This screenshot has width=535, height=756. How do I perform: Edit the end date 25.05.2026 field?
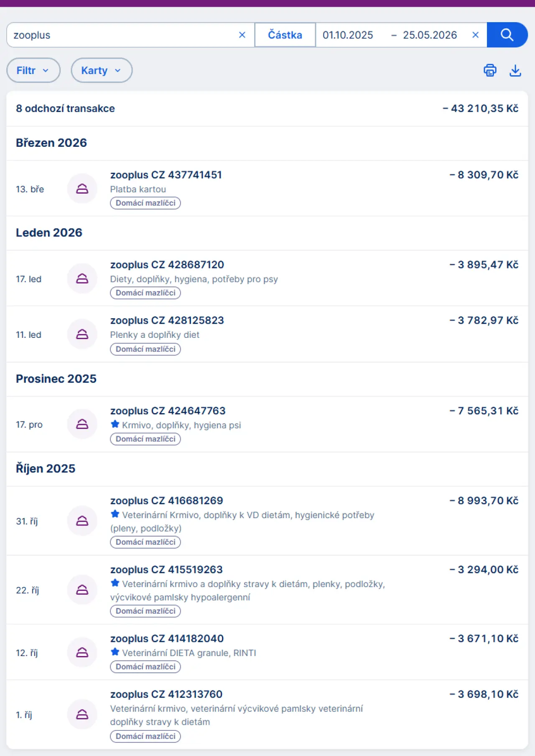click(x=430, y=35)
